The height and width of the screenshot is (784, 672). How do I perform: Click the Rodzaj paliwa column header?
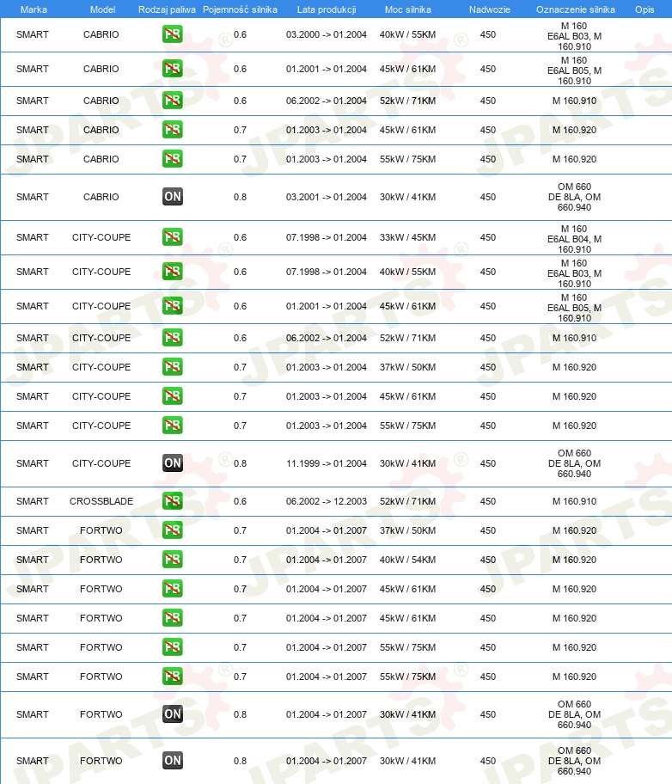[x=167, y=9]
